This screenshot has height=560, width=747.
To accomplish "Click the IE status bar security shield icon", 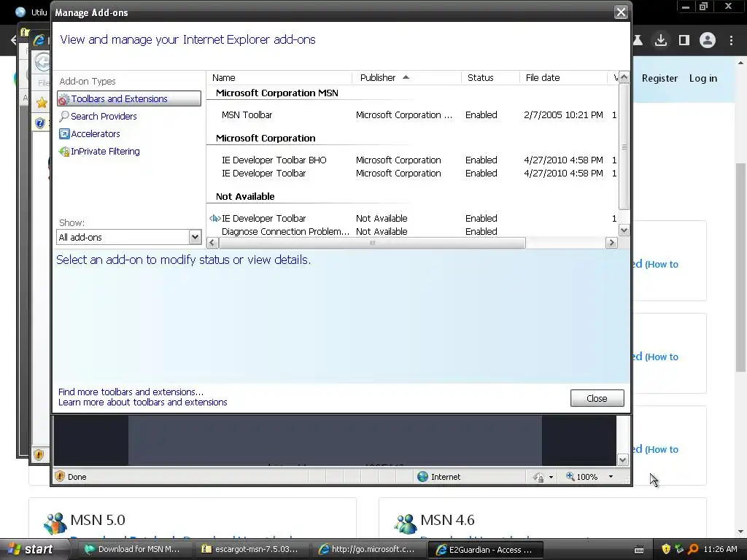I will coord(60,476).
